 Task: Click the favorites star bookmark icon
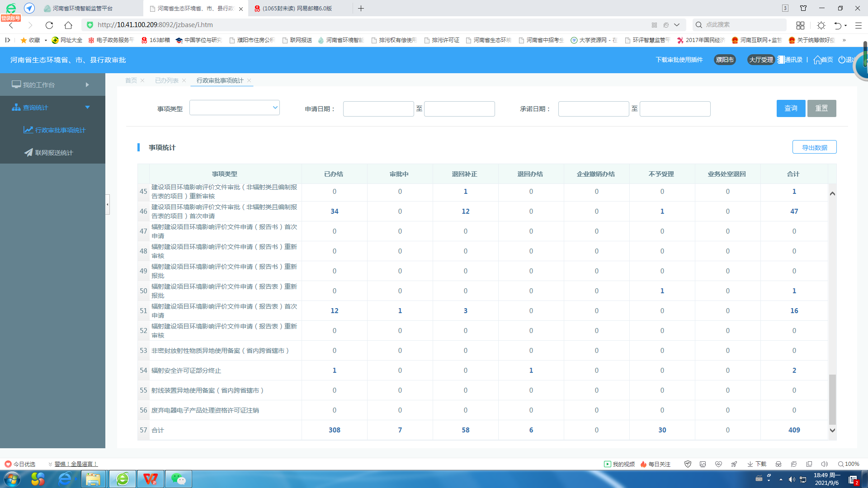tap(24, 40)
